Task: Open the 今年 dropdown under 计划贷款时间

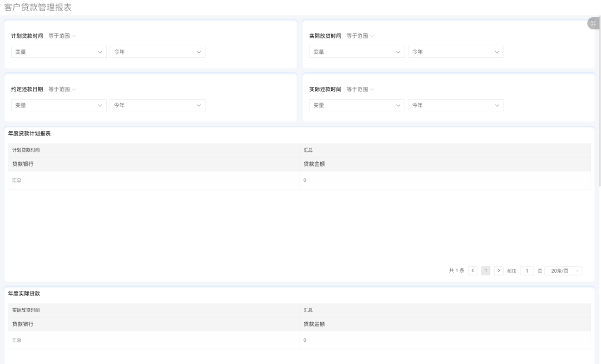Action: click(x=157, y=52)
